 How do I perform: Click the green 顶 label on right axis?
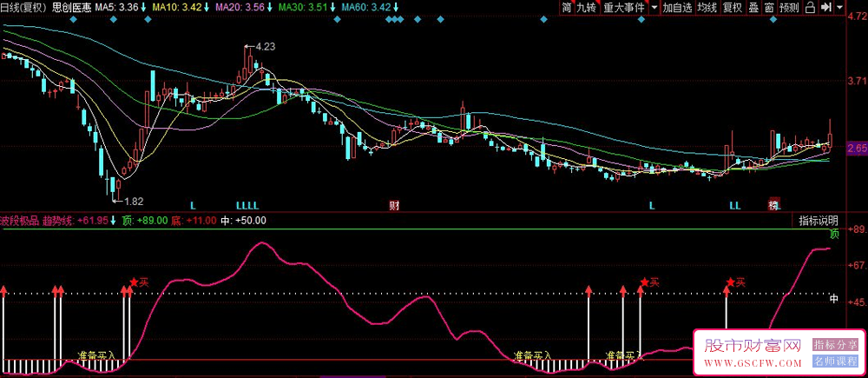point(834,235)
